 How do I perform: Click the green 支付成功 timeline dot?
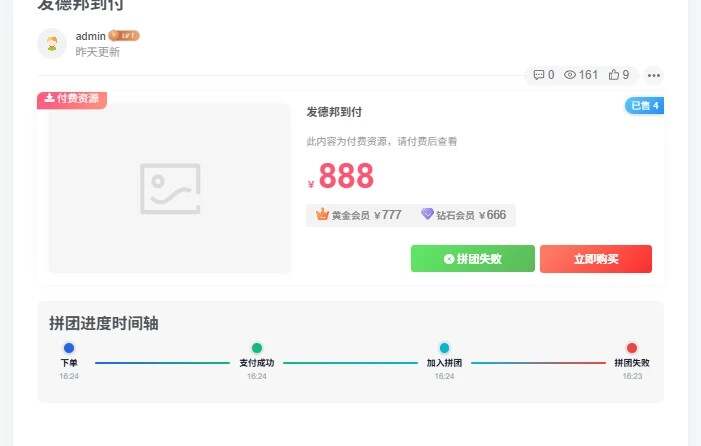257,348
